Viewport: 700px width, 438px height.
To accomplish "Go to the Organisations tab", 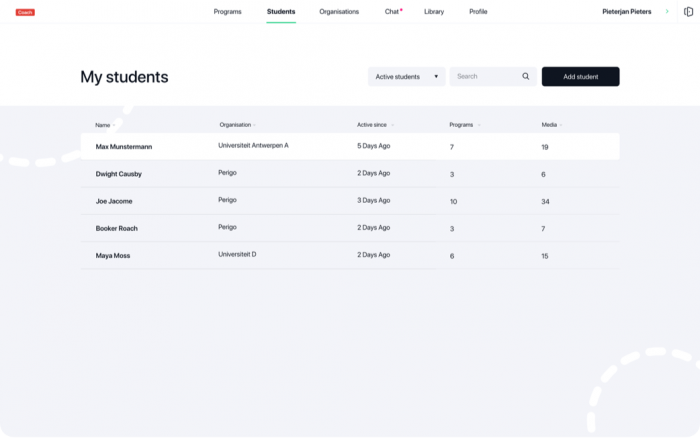I will pyautogui.click(x=339, y=12).
